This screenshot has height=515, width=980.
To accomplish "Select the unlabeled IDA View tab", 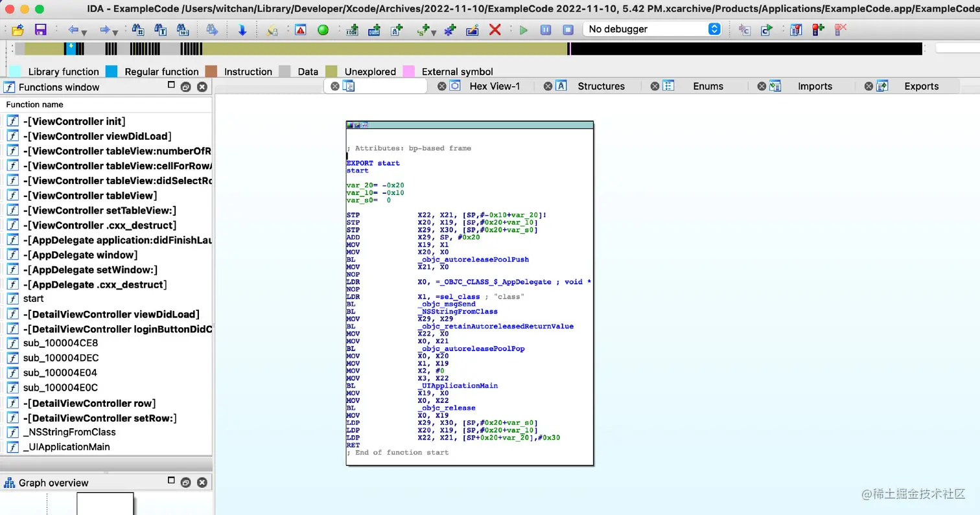I will 376,86.
